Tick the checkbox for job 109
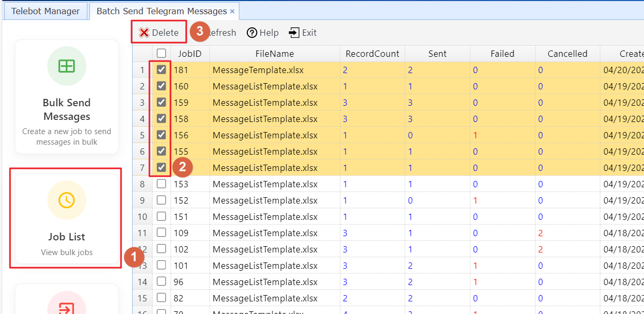Viewport: 644px width, 314px height. [x=162, y=232]
